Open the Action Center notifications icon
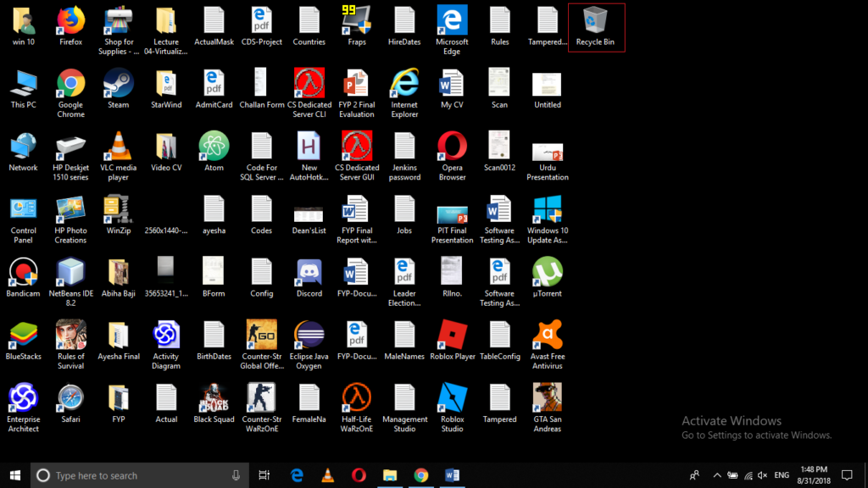868x488 pixels. coord(847,475)
